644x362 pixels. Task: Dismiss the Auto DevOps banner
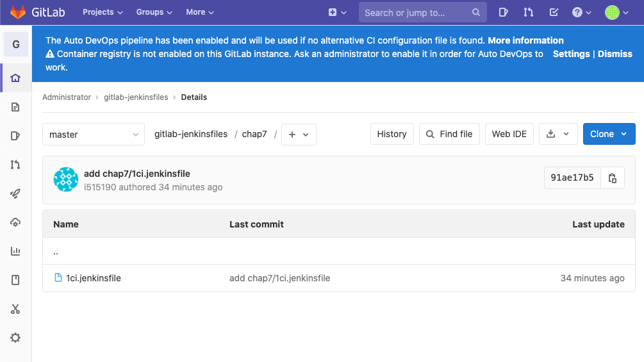point(615,54)
